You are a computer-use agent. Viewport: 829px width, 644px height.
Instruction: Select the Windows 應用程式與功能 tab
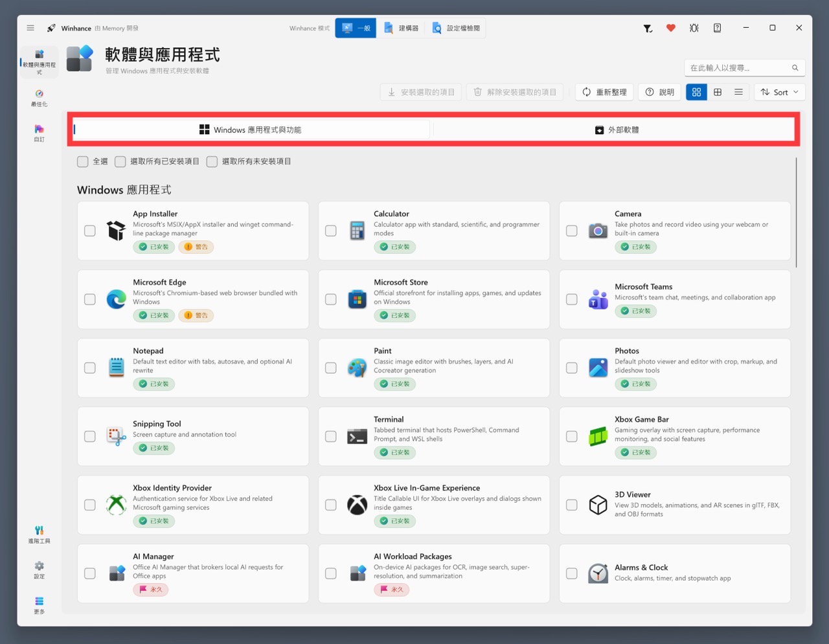click(x=251, y=130)
